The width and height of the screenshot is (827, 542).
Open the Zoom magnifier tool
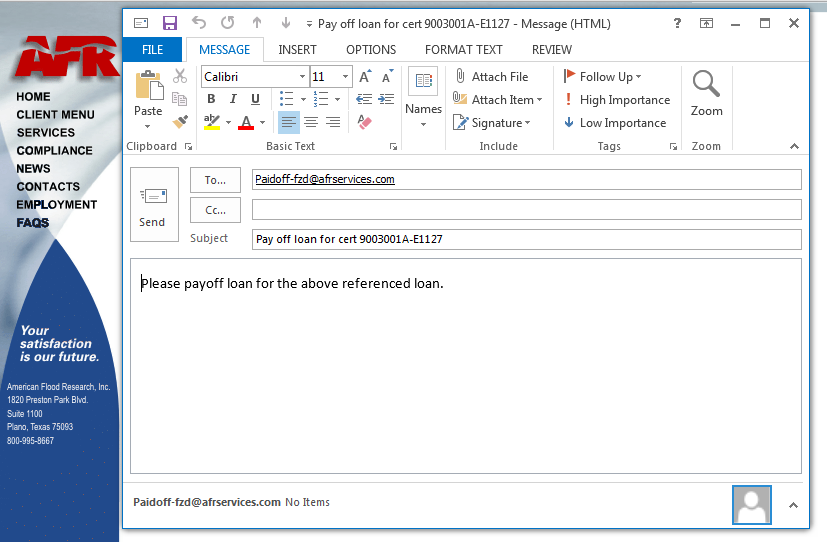click(x=706, y=93)
